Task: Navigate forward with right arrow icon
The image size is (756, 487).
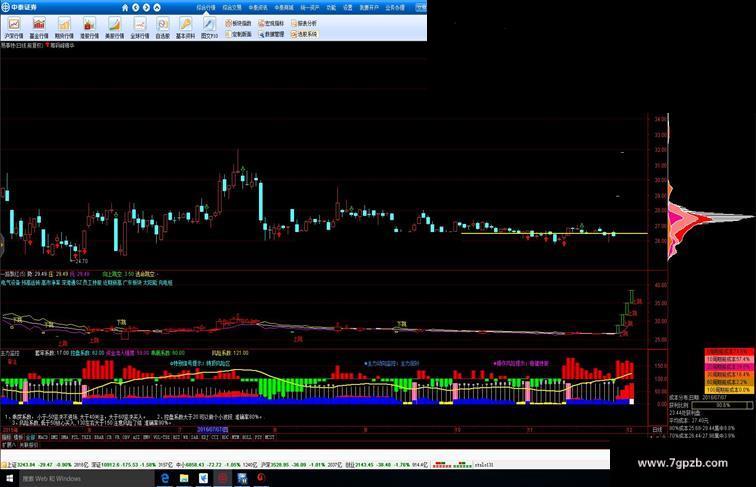Action: pyautogui.click(x=147, y=7)
